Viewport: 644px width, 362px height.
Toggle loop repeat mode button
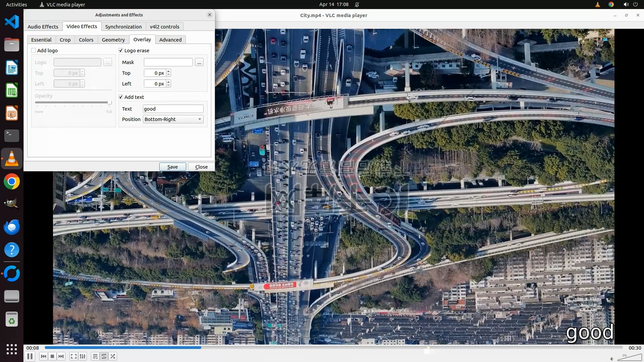click(x=104, y=356)
